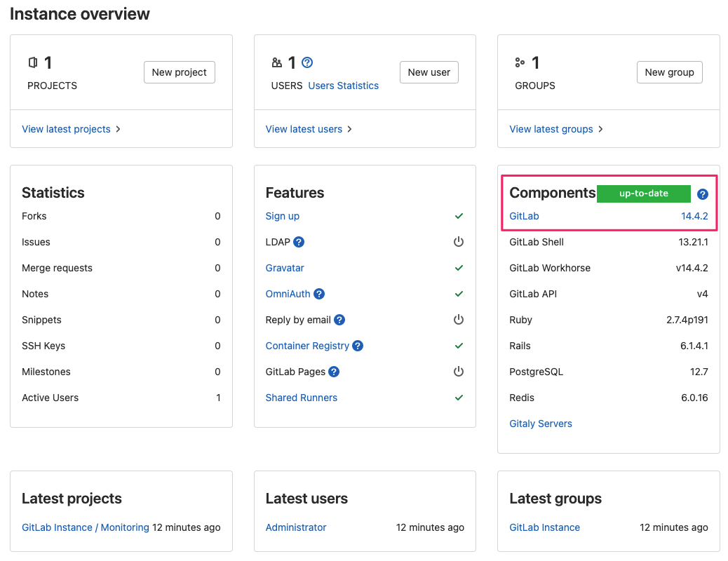Click the Merge requests statistic label
The image size is (728, 561).
click(57, 268)
